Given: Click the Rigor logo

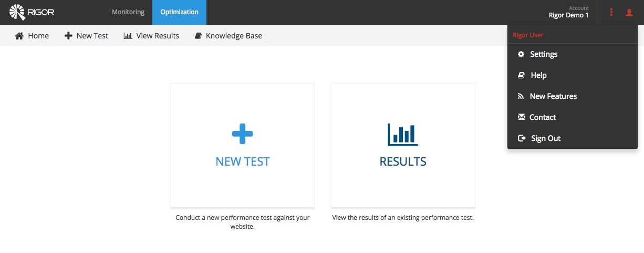Looking at the screenshot, I should pos(32,12).
